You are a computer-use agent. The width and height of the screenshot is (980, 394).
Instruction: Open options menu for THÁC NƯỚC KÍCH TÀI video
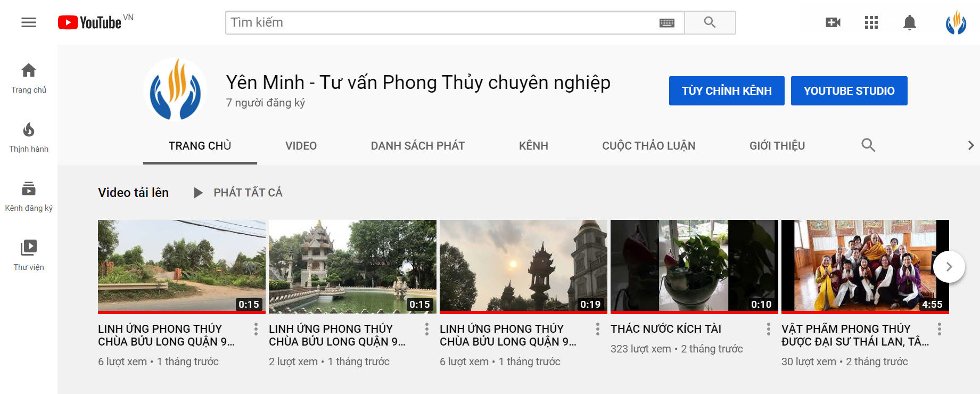pyautogui.click(x=769, y=329)
